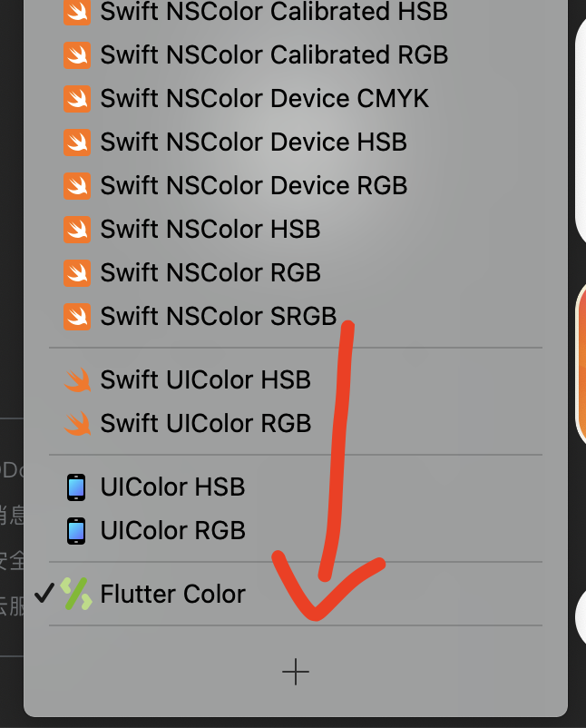Select Swift NSColor Device HSB format
This screenshot has height=728, width=586.
point(296,143)
